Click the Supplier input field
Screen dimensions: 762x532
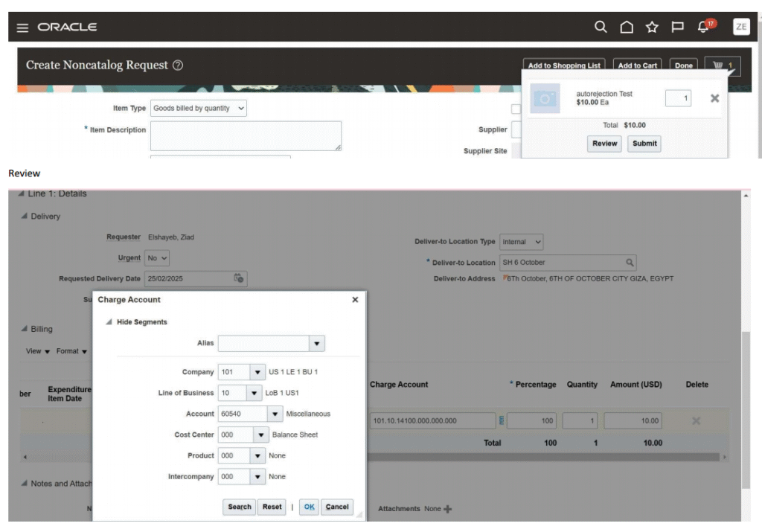tap(516, 129)
